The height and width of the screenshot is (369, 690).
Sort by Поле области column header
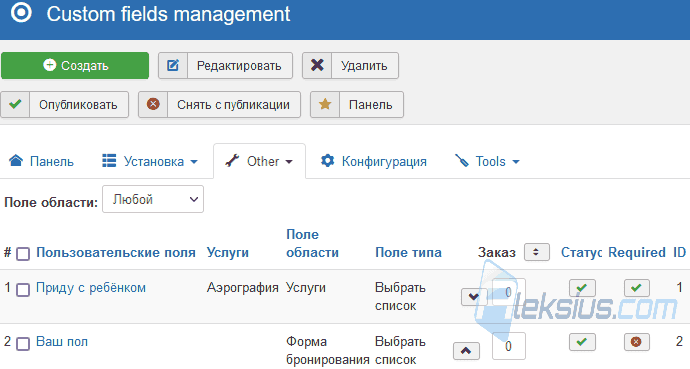click(312, 243)
